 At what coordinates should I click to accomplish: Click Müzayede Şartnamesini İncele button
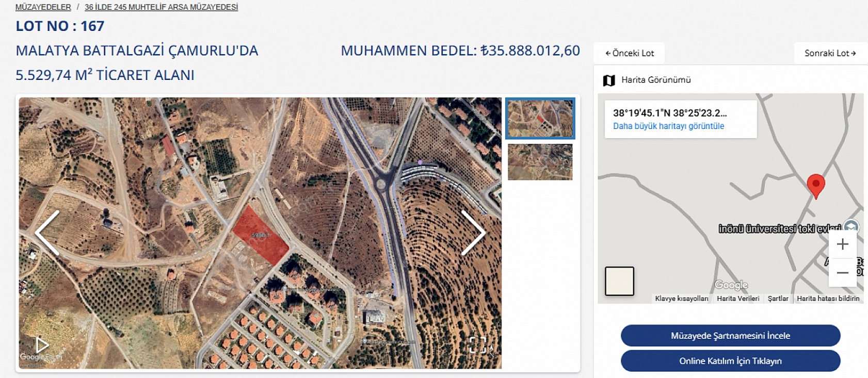coord(730,336)
